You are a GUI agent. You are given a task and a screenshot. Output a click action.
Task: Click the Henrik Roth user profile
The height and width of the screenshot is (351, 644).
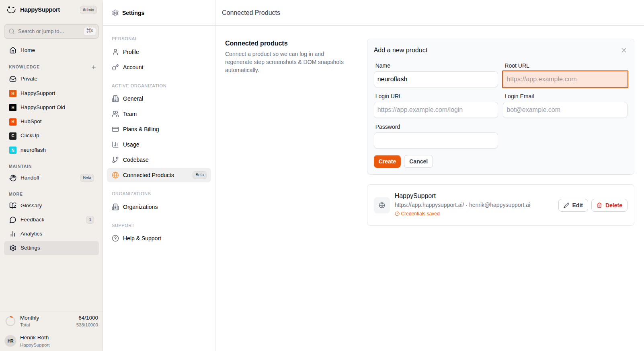point(51,341)
